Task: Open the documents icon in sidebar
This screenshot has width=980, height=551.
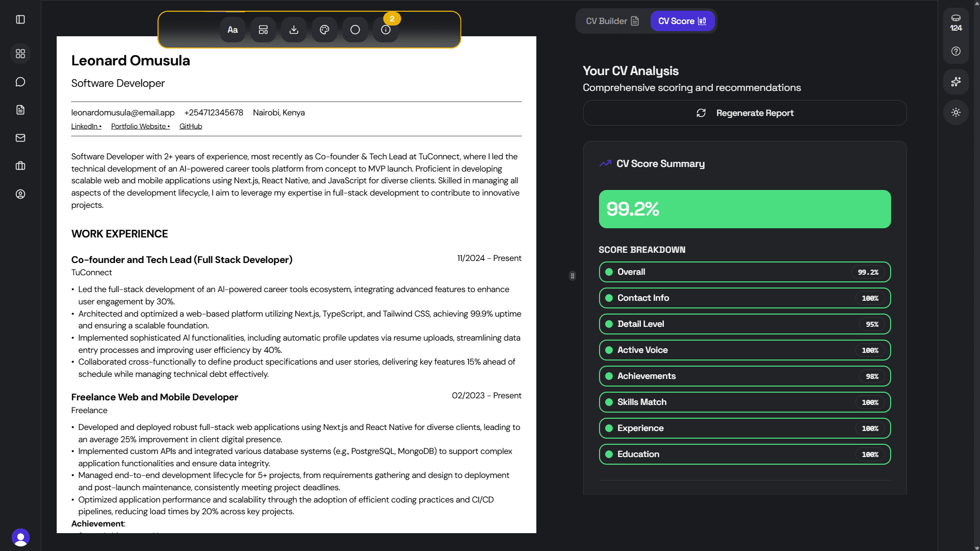Action: coord(20,110)
